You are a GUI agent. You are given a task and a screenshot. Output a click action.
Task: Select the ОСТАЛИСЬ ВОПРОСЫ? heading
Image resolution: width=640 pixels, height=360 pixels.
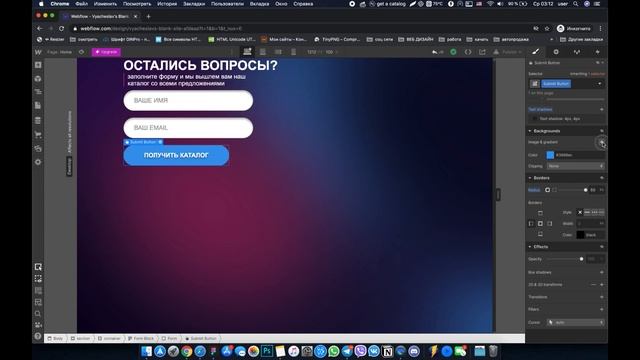pos(200,65)
